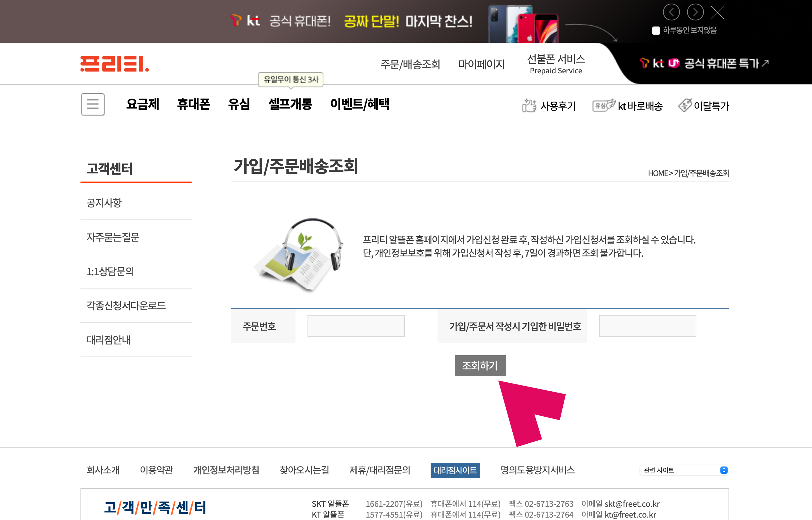Click the 고객센터 sidebar heading
The width and height of the screenshot is (812, 520).
(x=110, y=169)
